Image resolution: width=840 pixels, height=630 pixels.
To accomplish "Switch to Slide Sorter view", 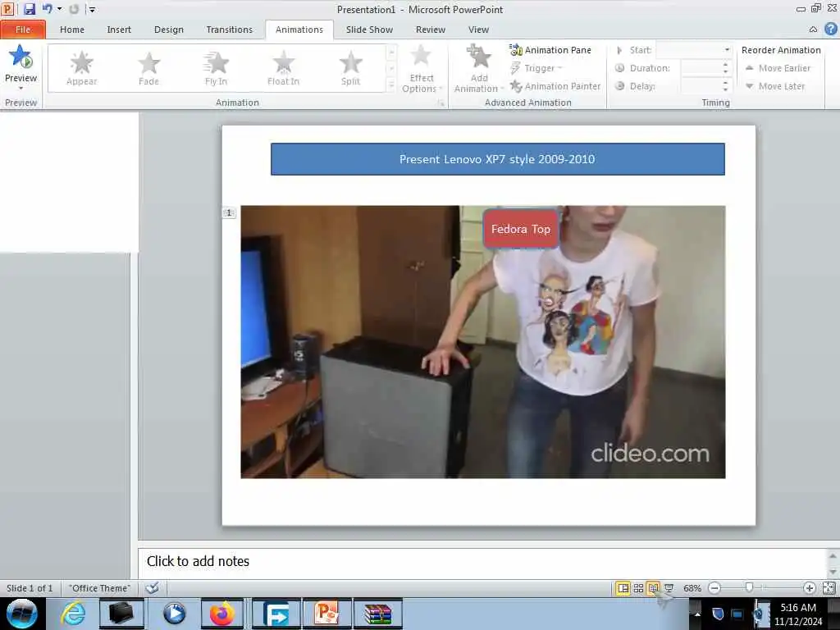I will coord(638,588).
